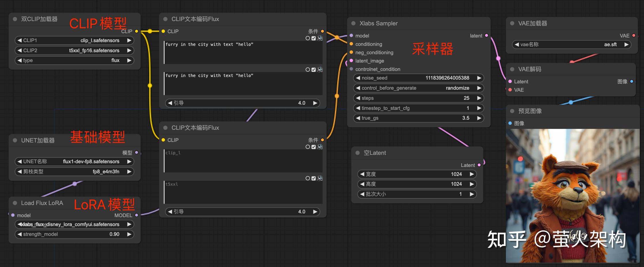Uncheck the checkbox above the t5xxl field

[x=314, y=178]
